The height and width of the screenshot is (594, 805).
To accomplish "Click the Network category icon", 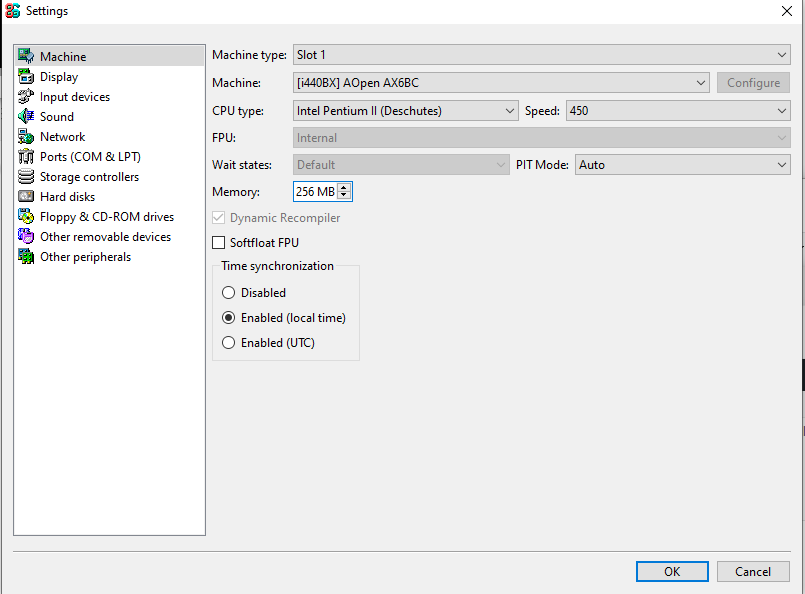I will tap(26, 136).
